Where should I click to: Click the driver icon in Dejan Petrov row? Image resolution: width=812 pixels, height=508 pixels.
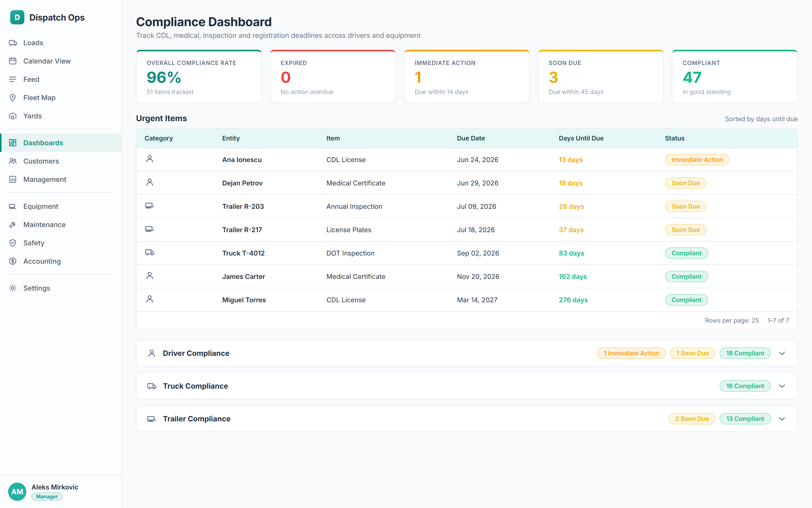click(x=150, y=182)
